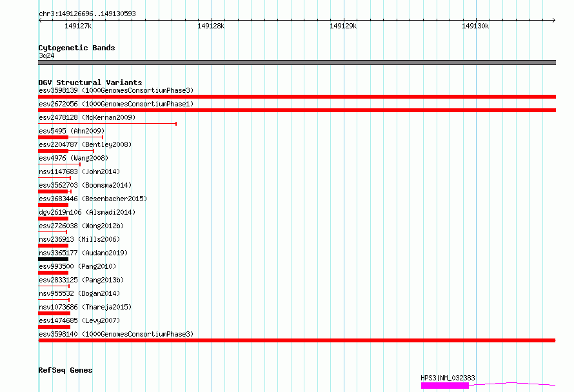Open esv3562703 (Boomsma2014) variant
The image size is (574, 392).
pyautogui.click(x=85, y=185)
